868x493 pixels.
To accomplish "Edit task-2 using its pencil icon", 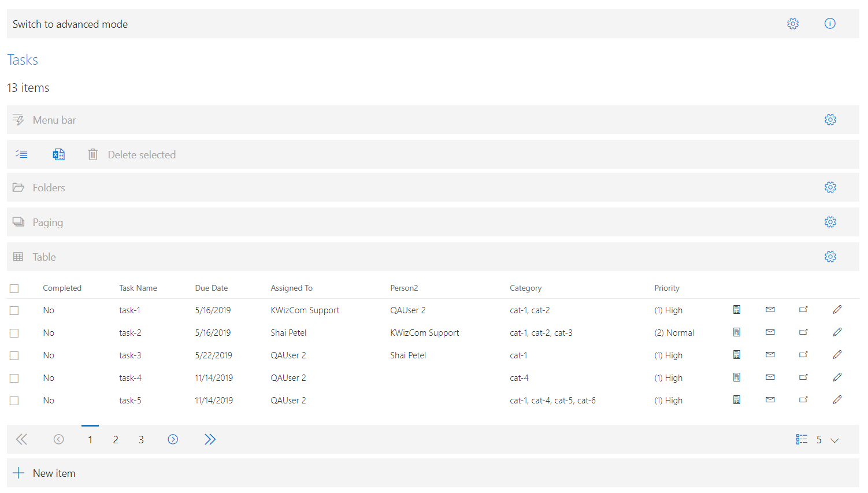I will tap(837, 332).
